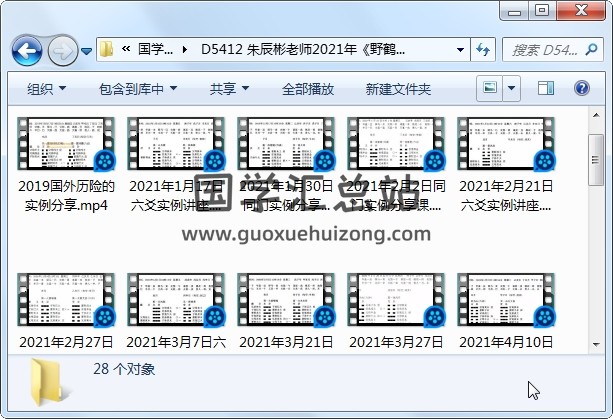This screenshot has width=613, height=419.
Task: Select the 2021年2月2日同门实例分享课 video thumbnail
Action: click(396, 143)
